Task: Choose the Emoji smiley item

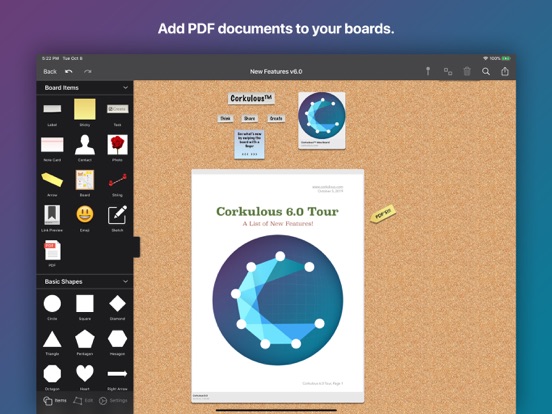Action: click(x=85, y=214)
